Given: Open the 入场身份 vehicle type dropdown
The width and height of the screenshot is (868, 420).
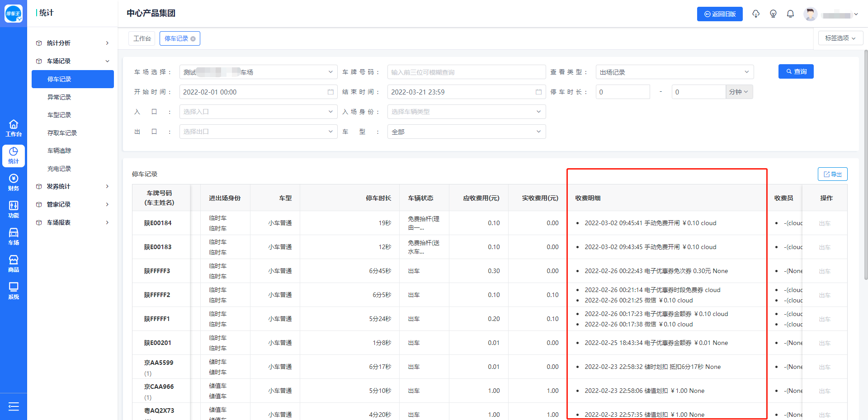Looking at the screenshot, I should point(466,112).
